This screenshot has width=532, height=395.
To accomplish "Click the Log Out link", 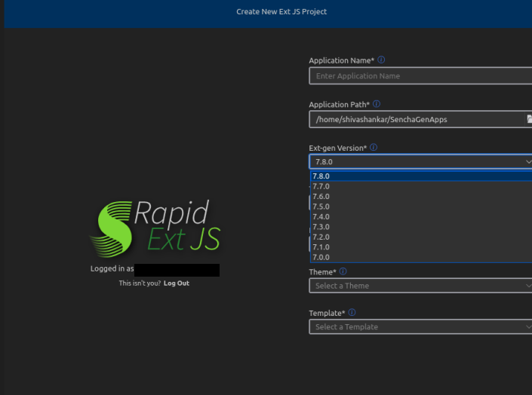I will pos(177,283).
